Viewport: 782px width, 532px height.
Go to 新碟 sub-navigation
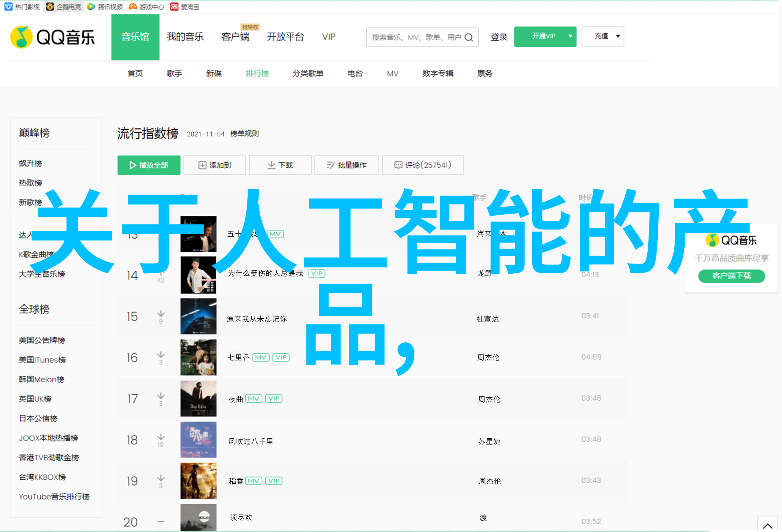coord(214,73)
